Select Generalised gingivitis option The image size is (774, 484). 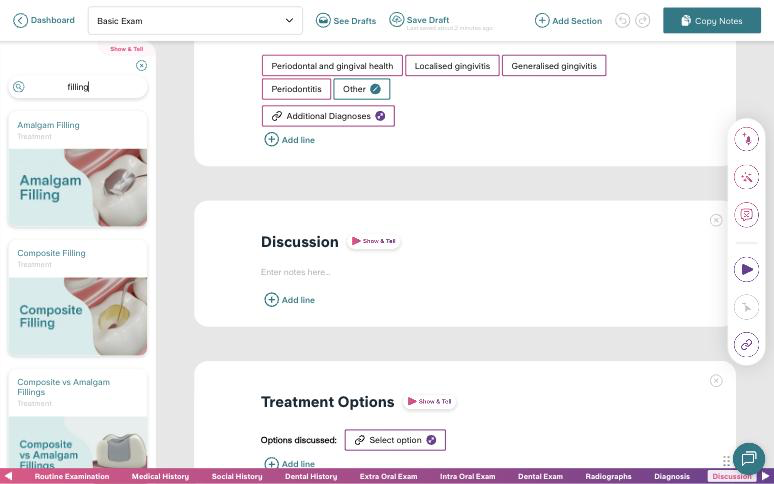(554, 66)
